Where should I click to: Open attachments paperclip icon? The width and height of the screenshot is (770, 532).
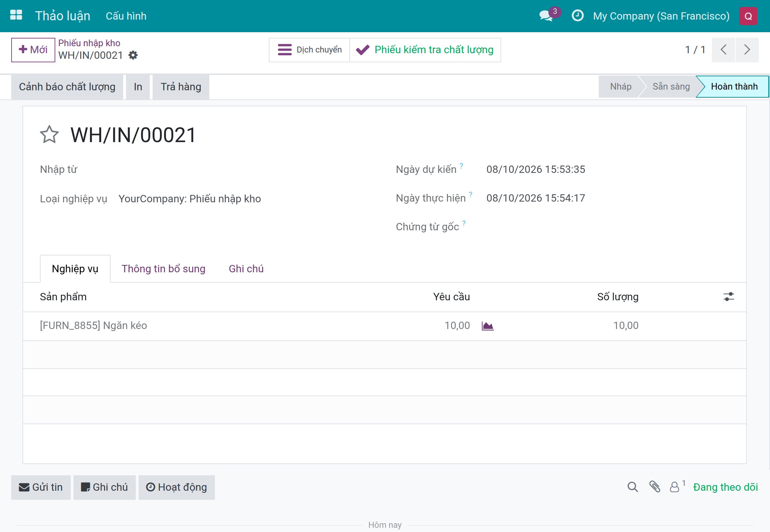point(655,487)
